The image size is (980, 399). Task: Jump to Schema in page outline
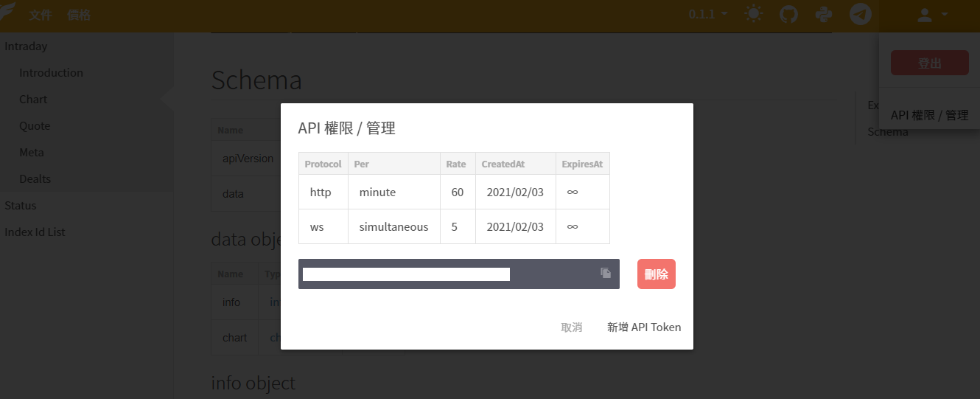point(888,131)
